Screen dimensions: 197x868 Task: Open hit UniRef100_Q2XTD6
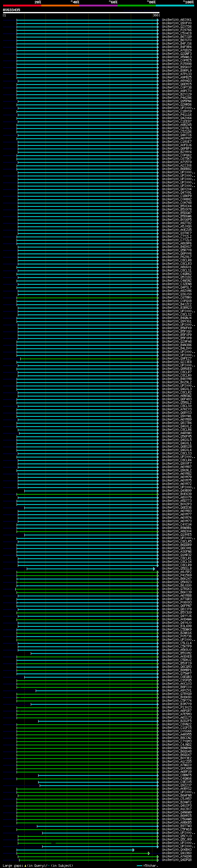[x=176, y=26]
